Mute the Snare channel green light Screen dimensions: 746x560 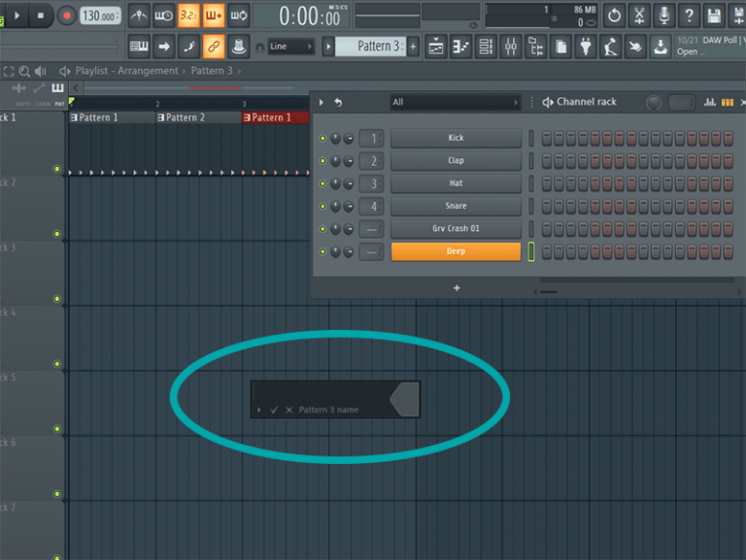point(322,206)
